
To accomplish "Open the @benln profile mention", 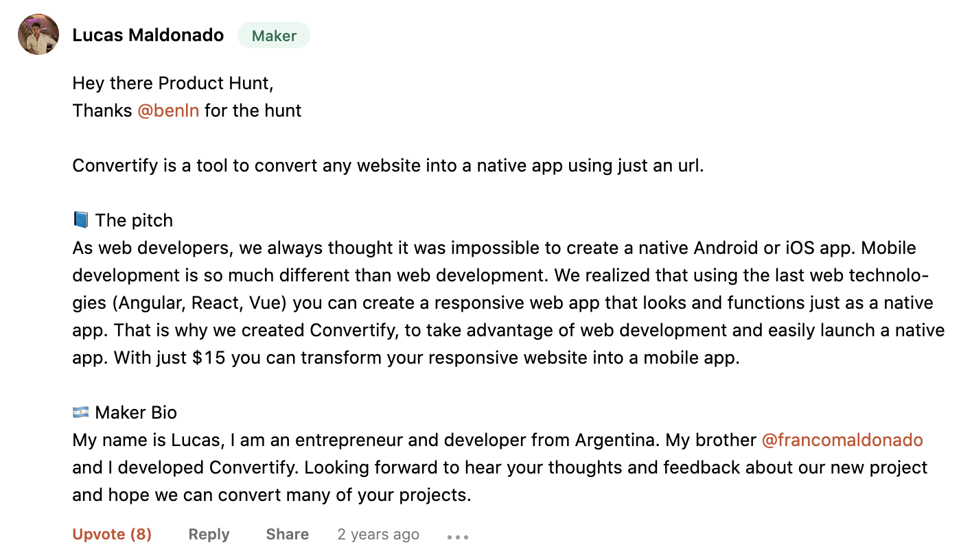I will [x=168, y=110].
